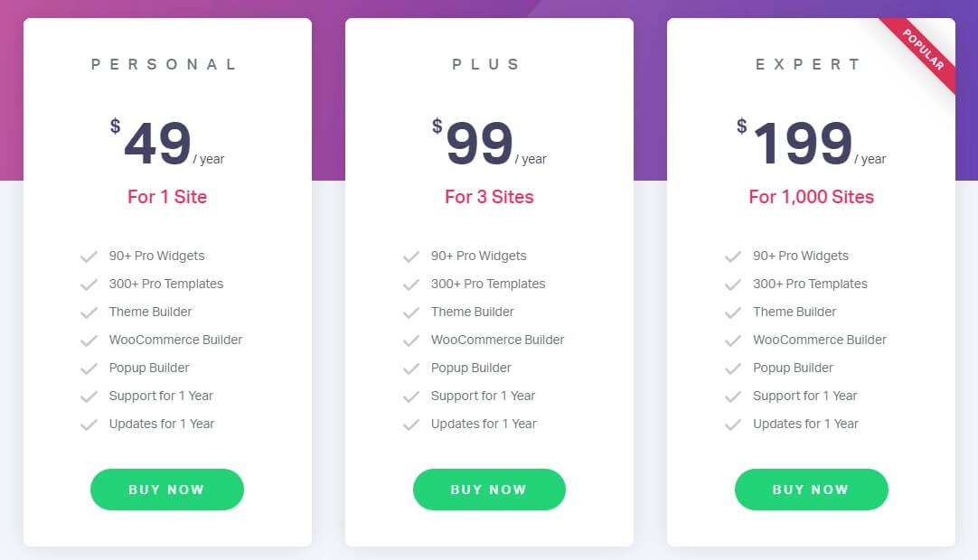The image size is (978, 560).
Task: Click WooCommerce Builder text in Plus plan
Action: 497,340
